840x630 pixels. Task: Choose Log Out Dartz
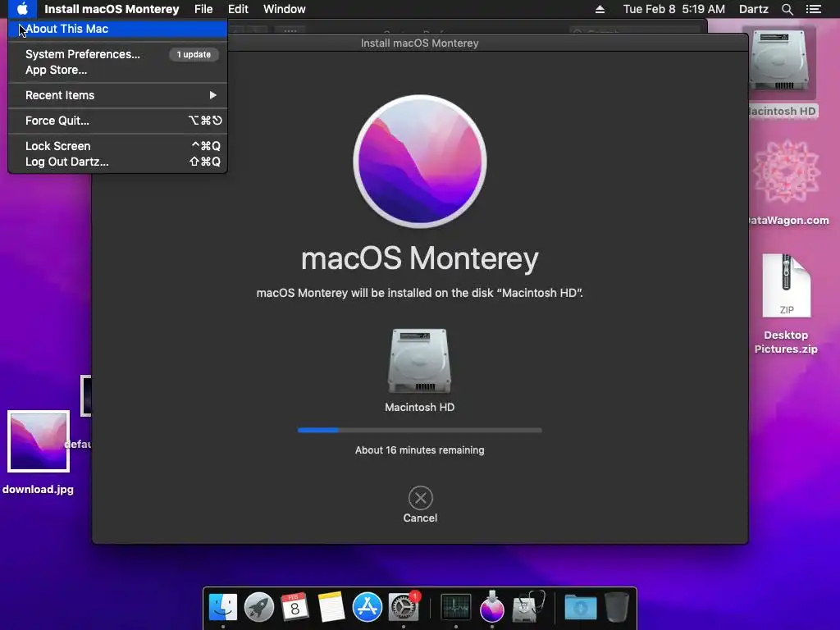coord(117,162)
